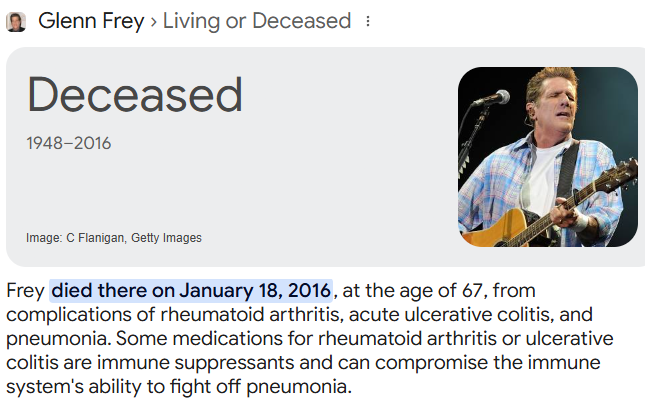Click highlighted "died there on January 18, 2016"
Image resolution: width=645 pixels, height=410 pixels.
tap(191, 291)
